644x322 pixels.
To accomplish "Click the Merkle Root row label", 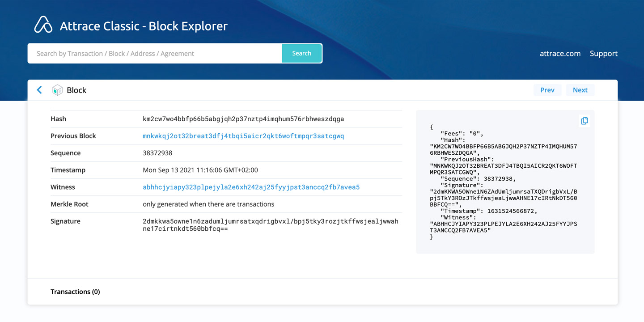I will (x=69, y=204).
